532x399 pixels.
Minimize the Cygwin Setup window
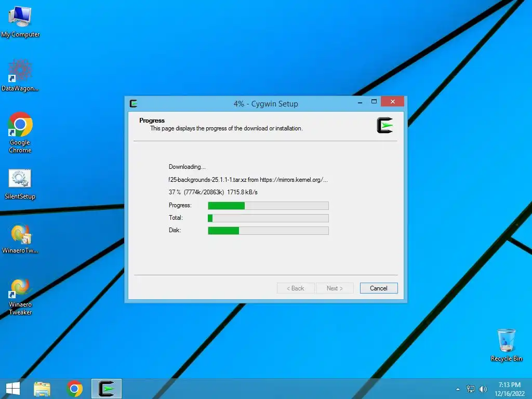click(x=360, y=102)
